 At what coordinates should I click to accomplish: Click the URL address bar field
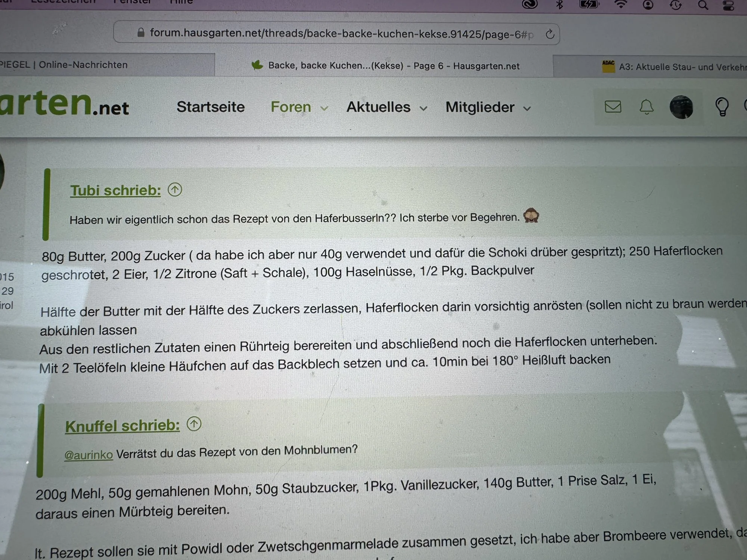[336, 34]
